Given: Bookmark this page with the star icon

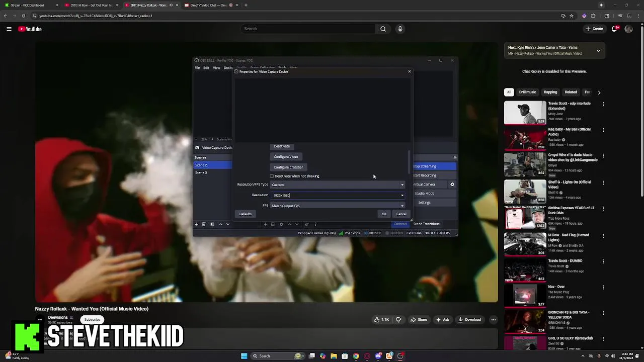Looking at the screenshot, I should click(572, 16).
